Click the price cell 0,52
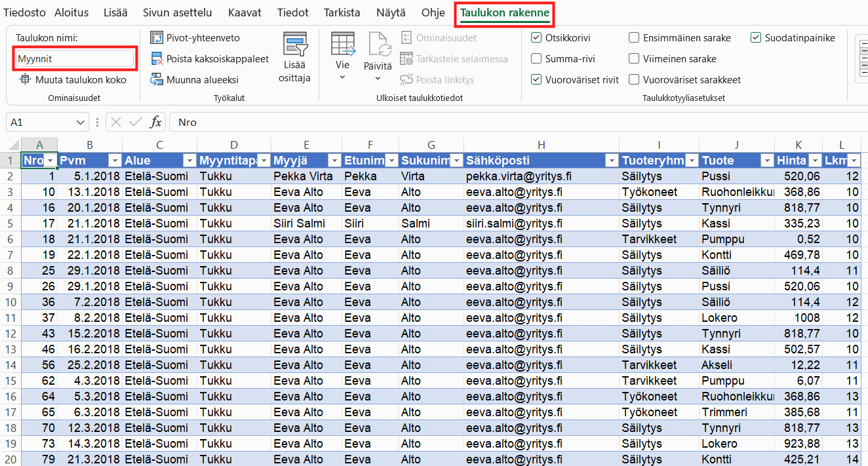 click(799, 239)
